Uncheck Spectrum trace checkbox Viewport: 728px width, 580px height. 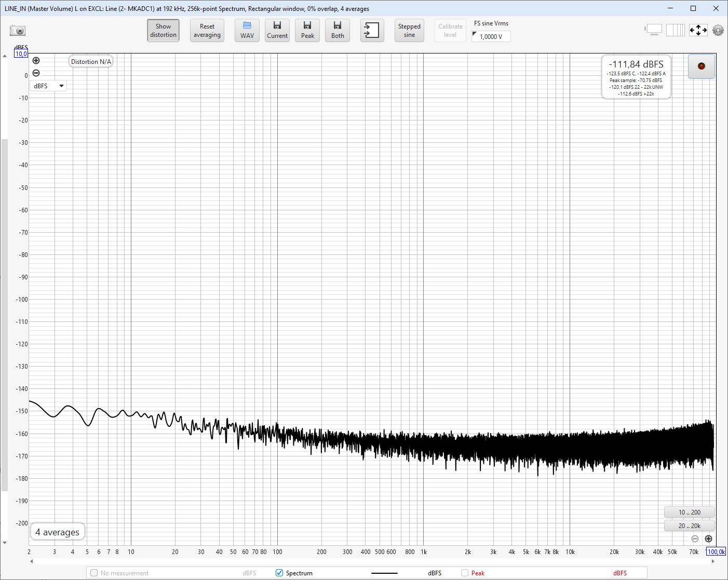(279, 573)
